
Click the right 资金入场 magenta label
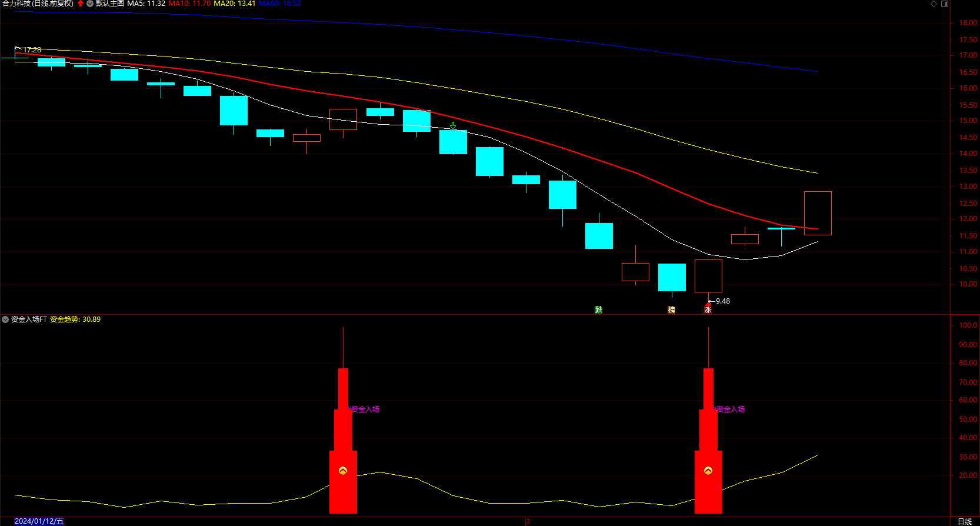pos(730,409)
